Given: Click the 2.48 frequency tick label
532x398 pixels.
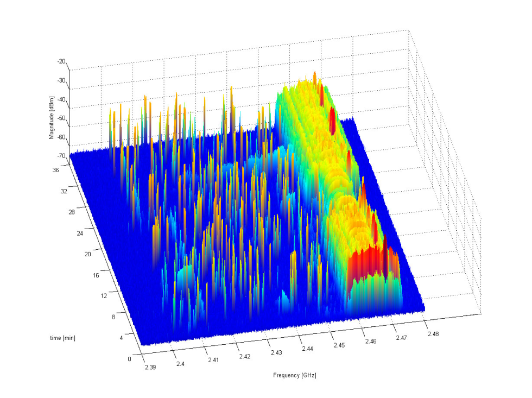Looking at the screenshot, I should pos(433,334).
